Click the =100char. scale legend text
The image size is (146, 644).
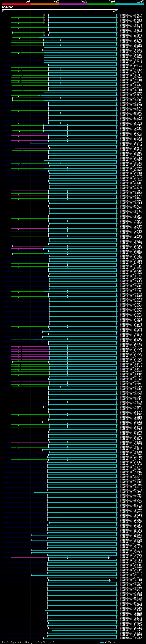pos(111,642)
